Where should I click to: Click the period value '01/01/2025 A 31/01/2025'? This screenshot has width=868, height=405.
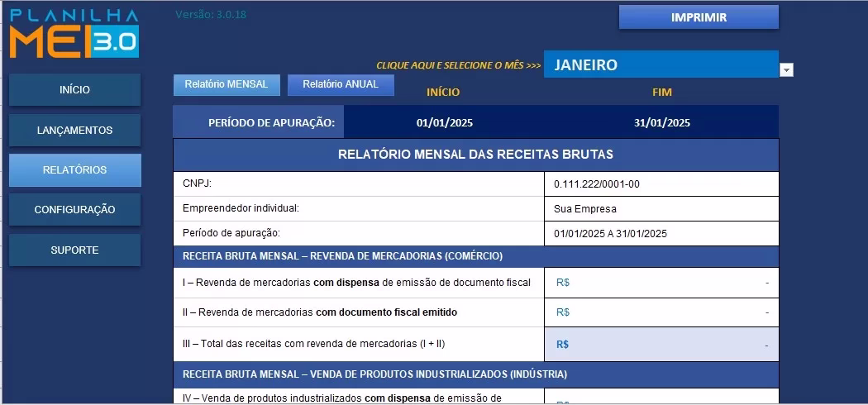[661, 234]
